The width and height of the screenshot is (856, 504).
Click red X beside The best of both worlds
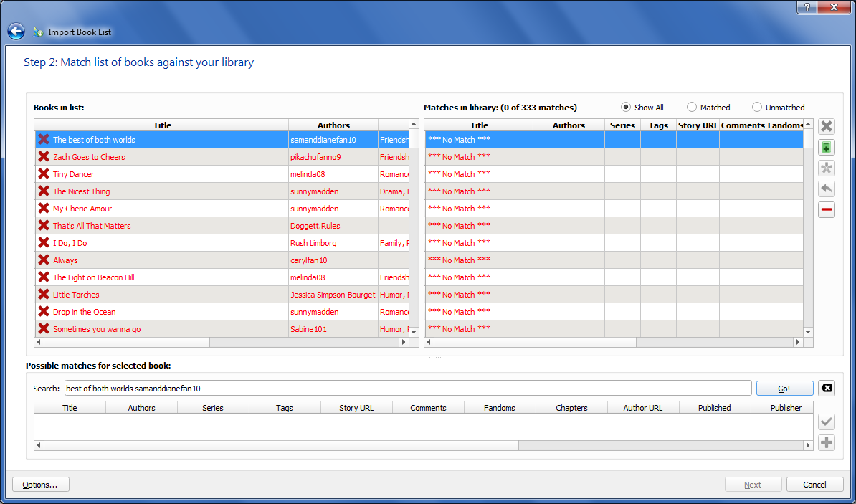[x=44, y=140]
